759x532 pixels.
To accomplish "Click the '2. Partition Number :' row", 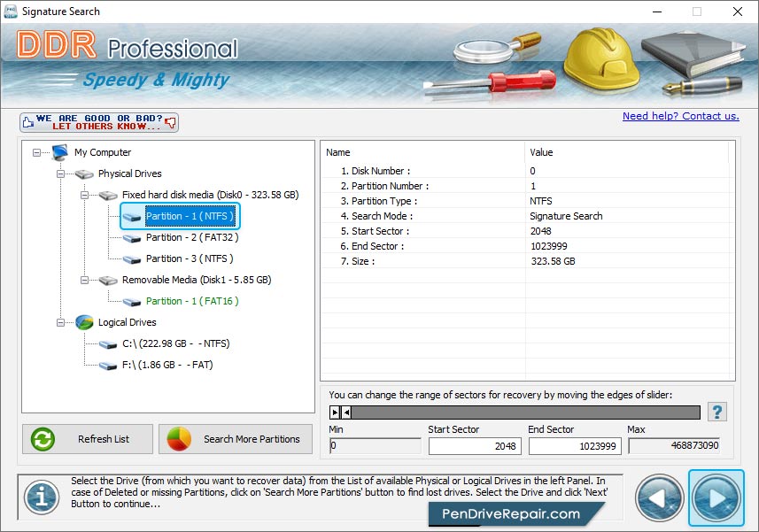I will pyautogui.click(x=527, y=186).
